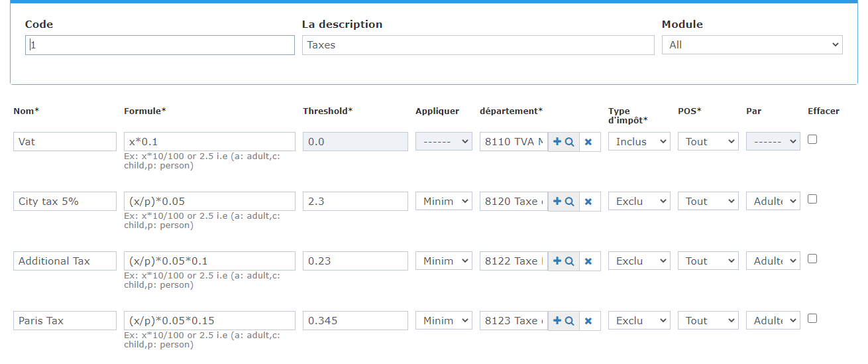
Task: Click the Formule* column header
Action: click(x=144, y=111)
